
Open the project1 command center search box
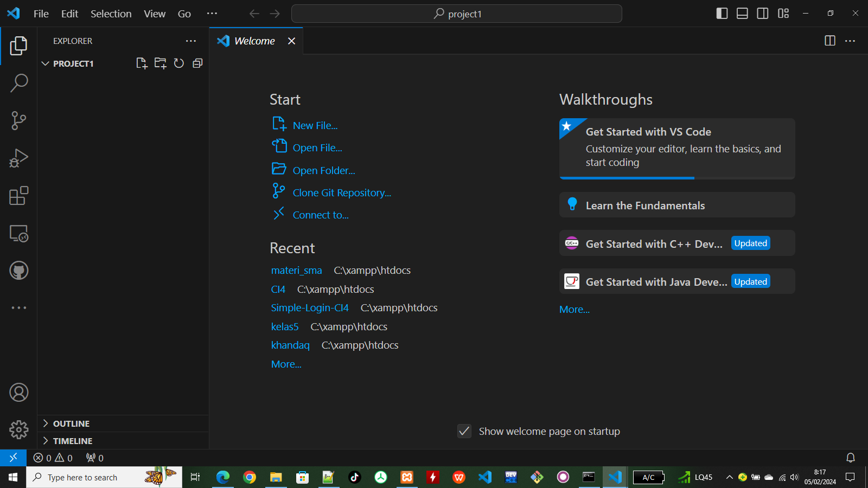(x=457, y=14)
